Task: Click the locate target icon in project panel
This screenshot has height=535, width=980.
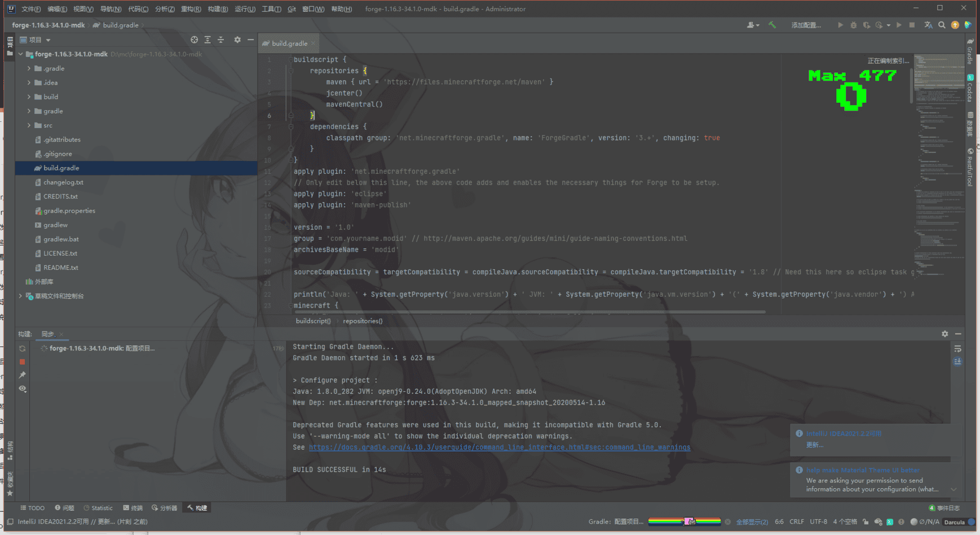Action: point(194,40)
